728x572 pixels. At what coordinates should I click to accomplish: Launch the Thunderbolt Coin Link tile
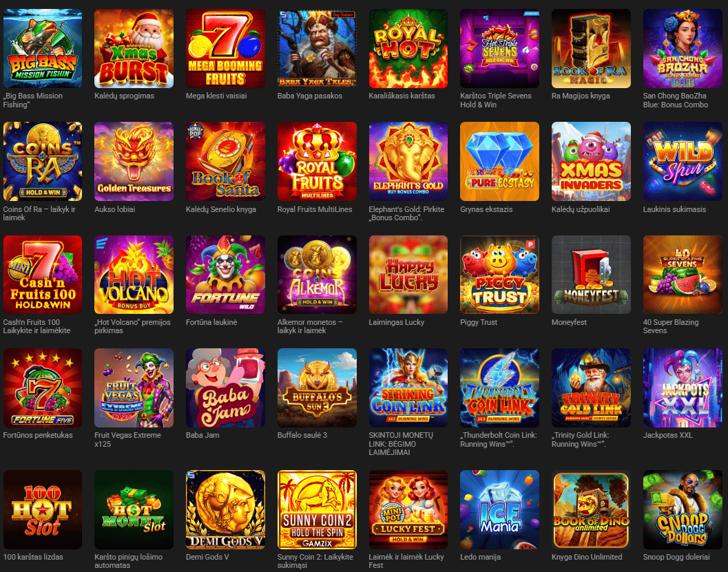pos(499,388)
